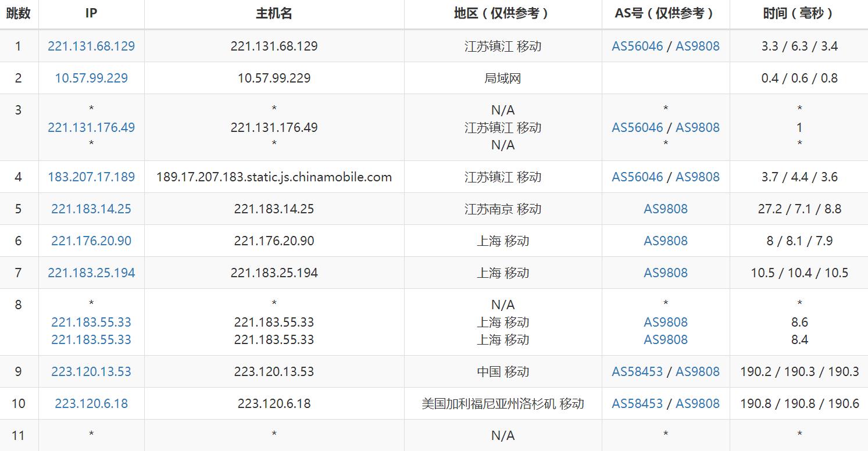
Task: Open IP link 183.207.17.189
Action: (91, 177)
